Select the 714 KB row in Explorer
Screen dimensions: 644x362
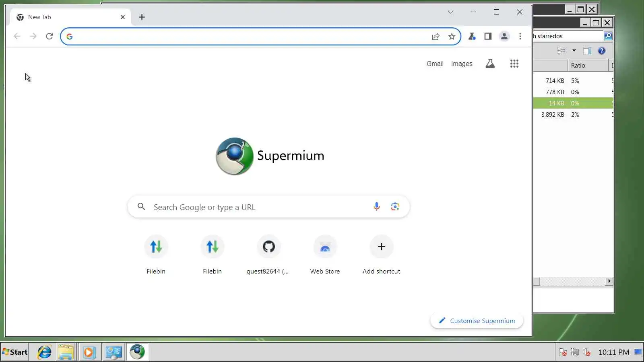[573, 81]
